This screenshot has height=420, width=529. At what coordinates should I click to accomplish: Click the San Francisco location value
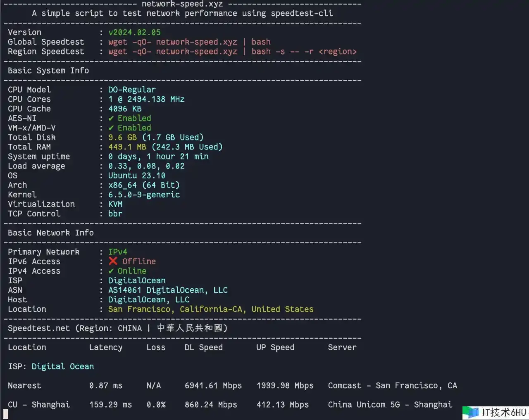(x=210, y=309)
